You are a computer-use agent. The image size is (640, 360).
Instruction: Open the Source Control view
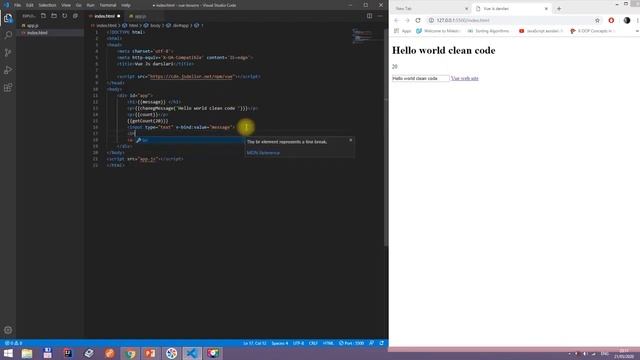pyautogui.click(x=8, y=53)
